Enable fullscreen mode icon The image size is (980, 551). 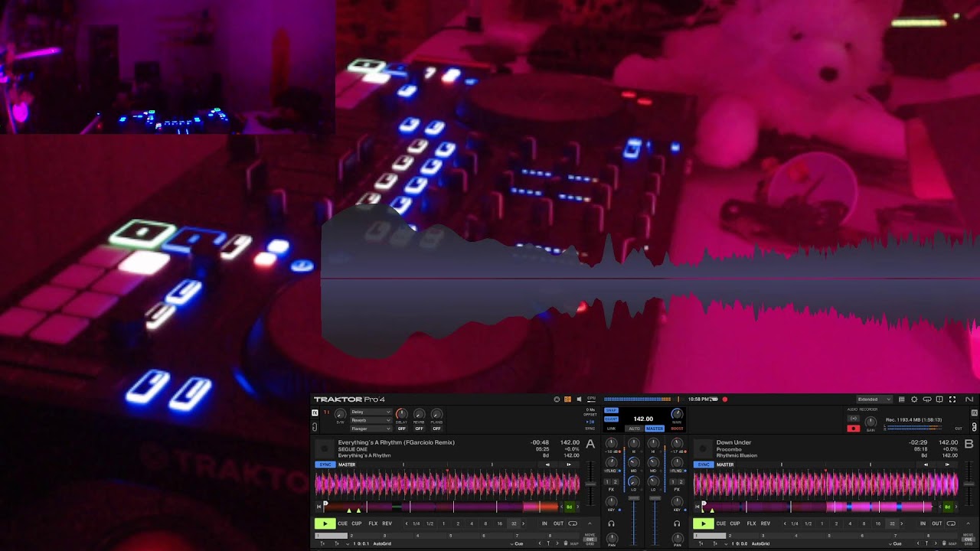coord(952,399)
